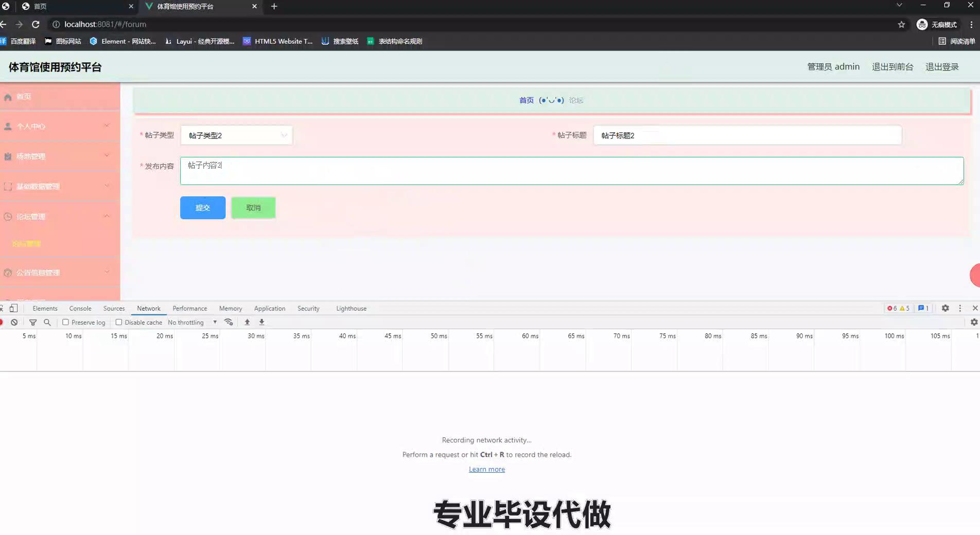Bookmark this page with the star icon
Screen dimensions: 980x535
click(x=901, y=24)
